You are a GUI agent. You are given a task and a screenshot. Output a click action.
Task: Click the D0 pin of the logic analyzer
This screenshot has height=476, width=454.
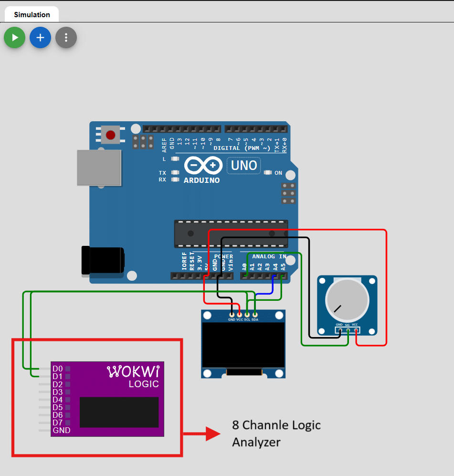(x=45, y=369)
